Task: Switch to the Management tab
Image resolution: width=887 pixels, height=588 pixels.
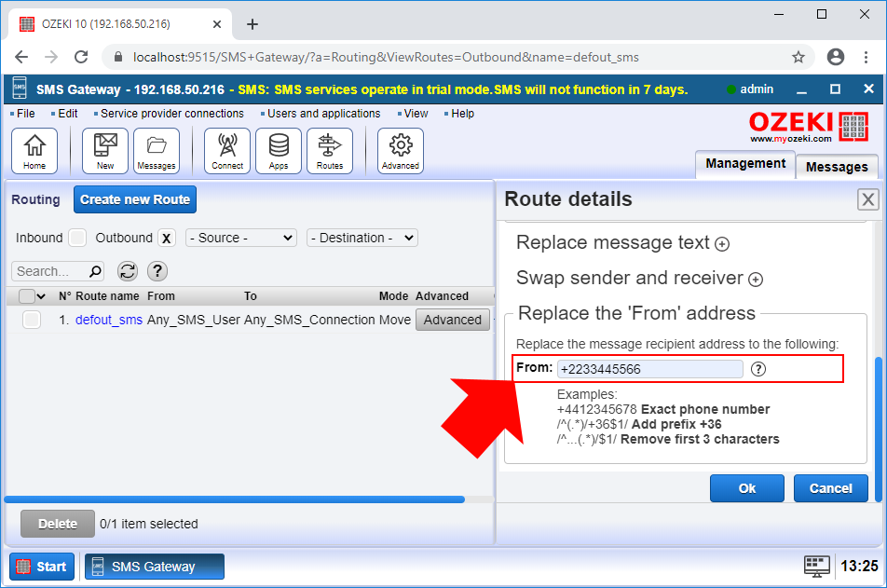Action: pos(745,164)
